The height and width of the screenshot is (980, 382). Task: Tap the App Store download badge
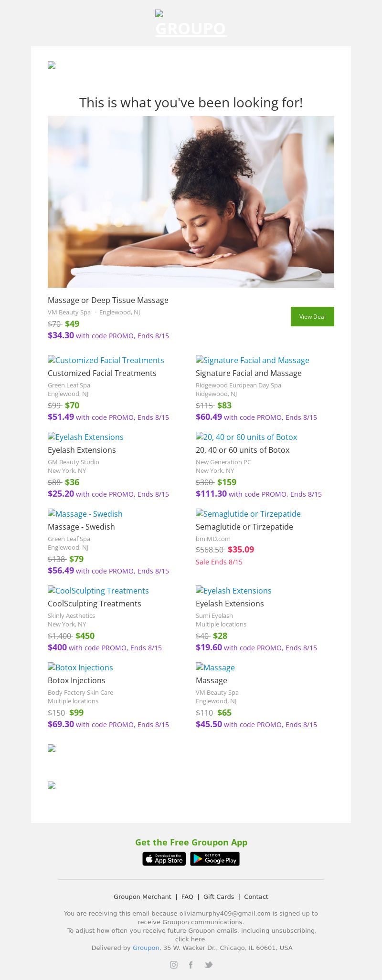[164, 859]
